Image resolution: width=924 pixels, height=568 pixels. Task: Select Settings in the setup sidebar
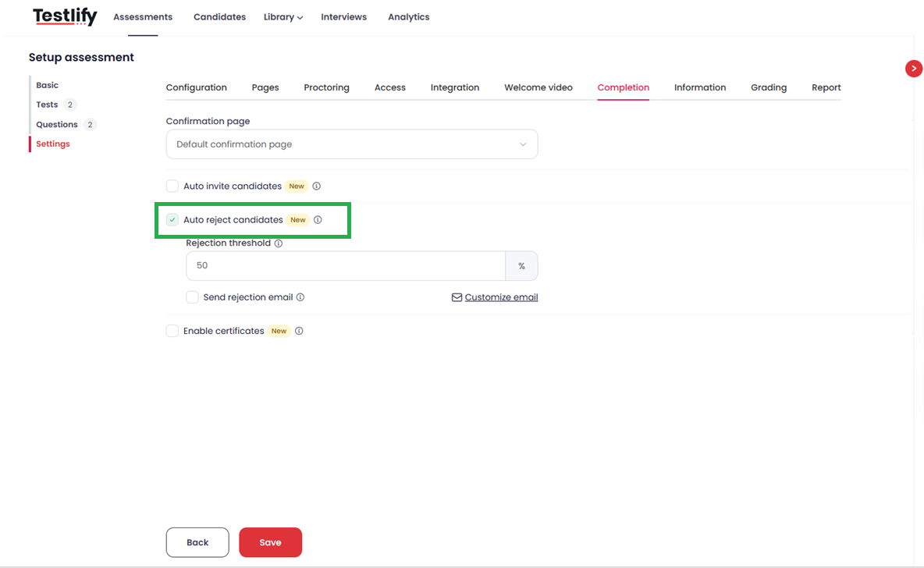[x=52, y=144]
